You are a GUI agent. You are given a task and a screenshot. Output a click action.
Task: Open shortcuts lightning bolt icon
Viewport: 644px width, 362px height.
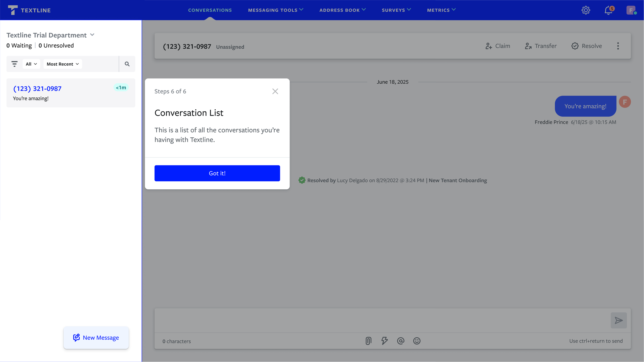click(x=385, y=341)
